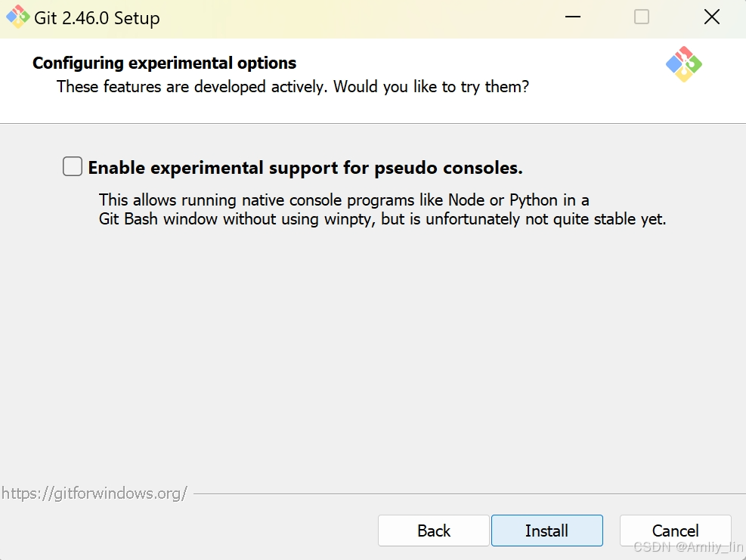Minimize the Git Setup window

pos(573,17)
